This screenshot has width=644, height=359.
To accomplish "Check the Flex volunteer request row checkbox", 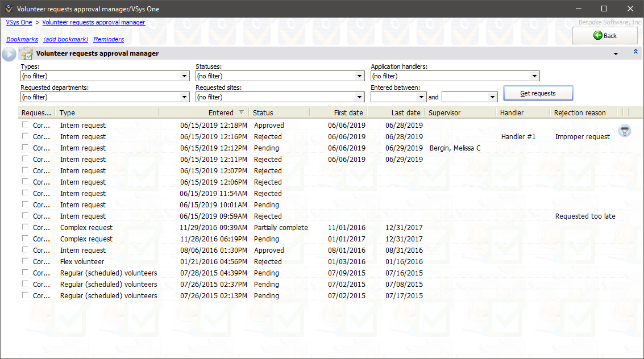I will click(x=25, y=261).
